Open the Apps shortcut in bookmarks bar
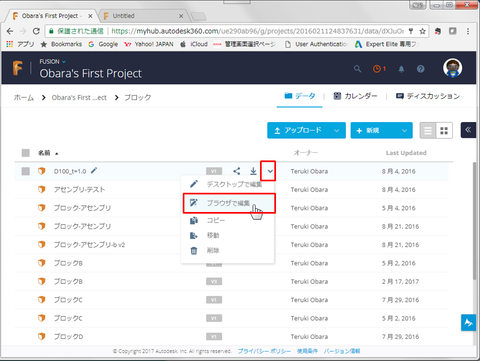Image resolution: width=480 pixels, height=361 pixels. (x=20, y=44)
